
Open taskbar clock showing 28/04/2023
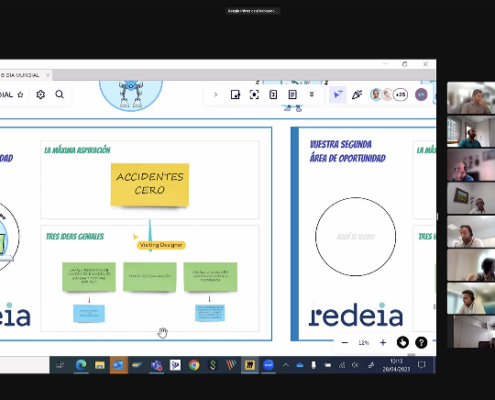[396, 365]
